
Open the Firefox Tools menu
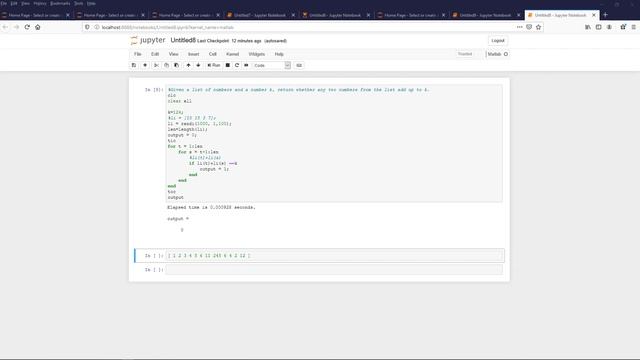pos(78,3)
